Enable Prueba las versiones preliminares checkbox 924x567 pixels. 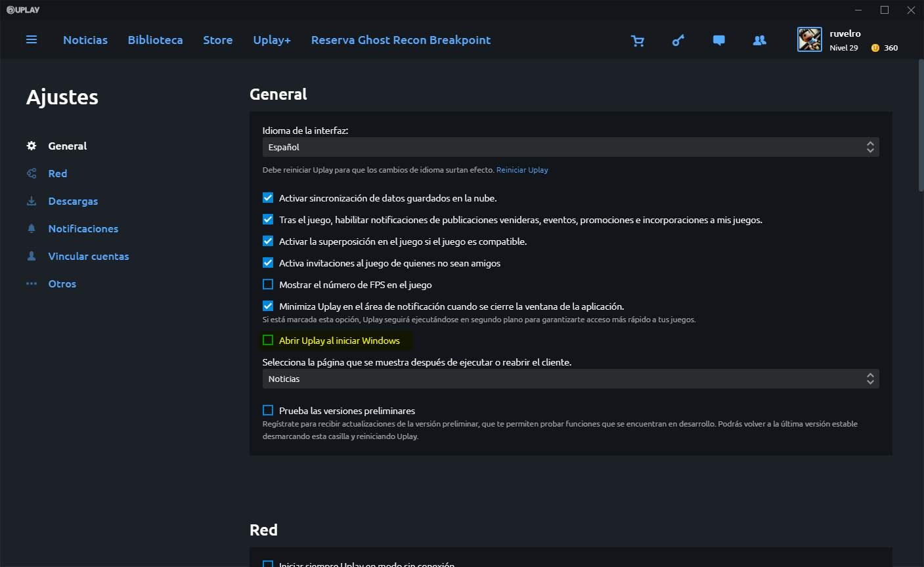[268, 410]
